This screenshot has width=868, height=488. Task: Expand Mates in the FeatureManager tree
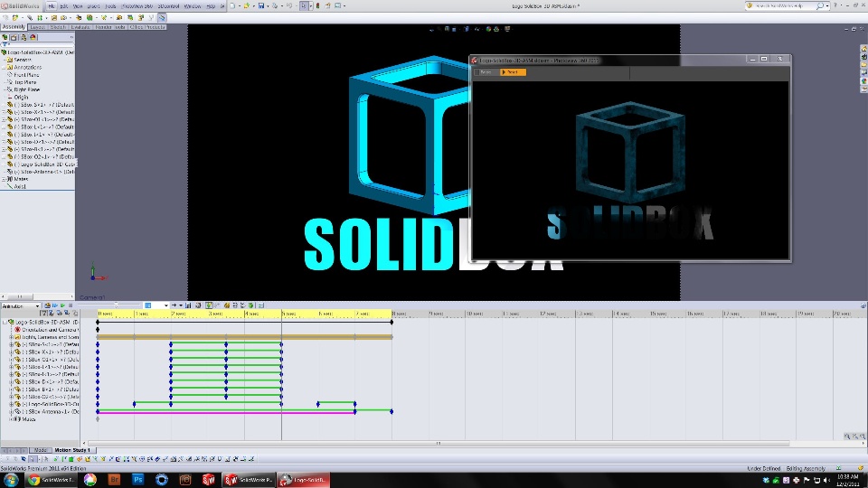(x=4, y=179)
